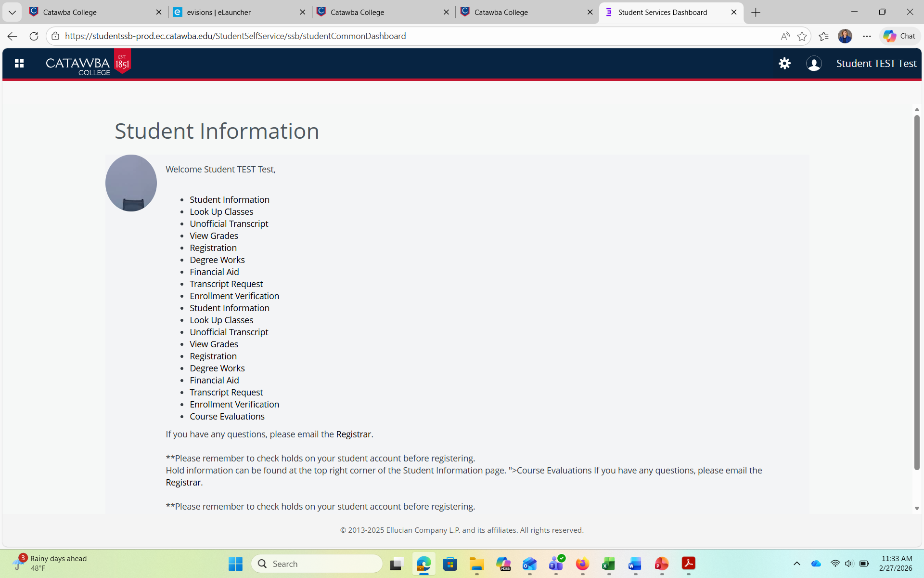Refresh the page with reload icon
The height and width of the screenshot is (578, 924).
click(34, 36)
